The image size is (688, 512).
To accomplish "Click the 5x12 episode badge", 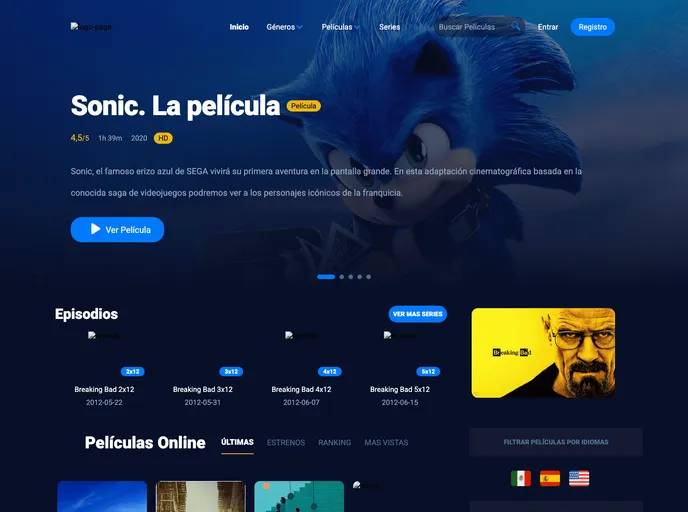I will click(428, 372).
